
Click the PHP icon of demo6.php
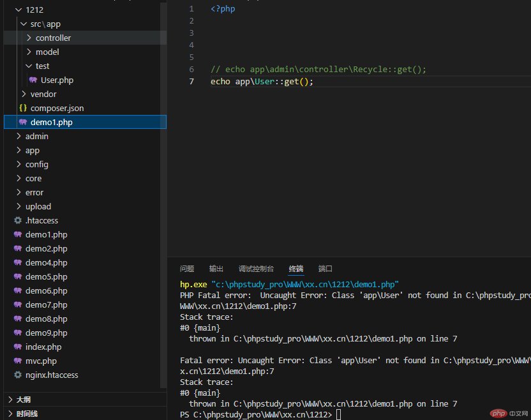pyautogui.click(x=18, y=290)
